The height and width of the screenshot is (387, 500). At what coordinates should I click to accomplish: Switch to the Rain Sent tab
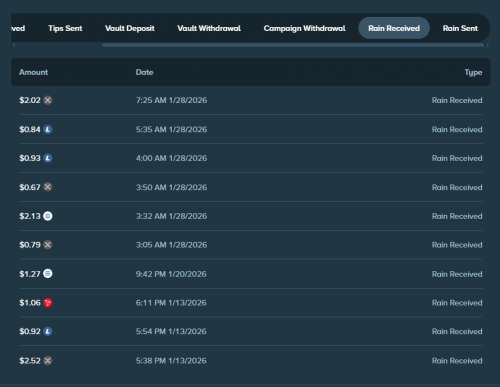point(460,28)
